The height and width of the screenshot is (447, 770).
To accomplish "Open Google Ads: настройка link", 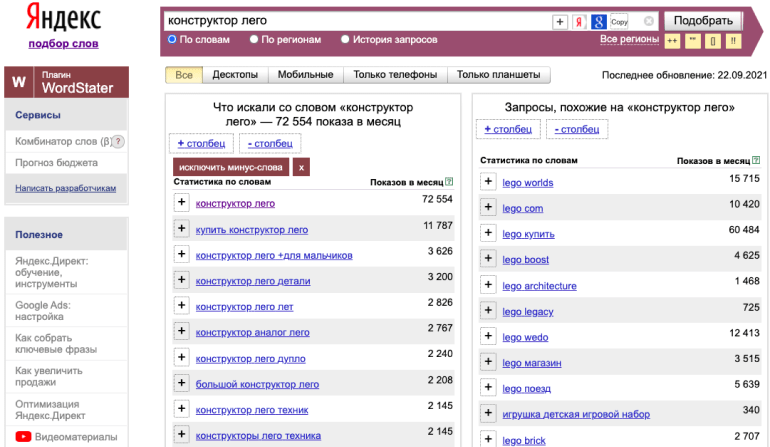I will point(43,311).
